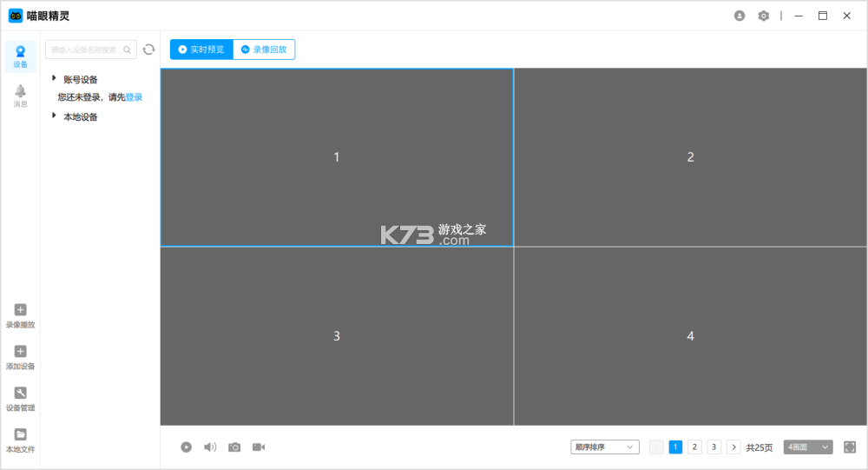Open the 顺序排序 dropdown

[605, 447]
